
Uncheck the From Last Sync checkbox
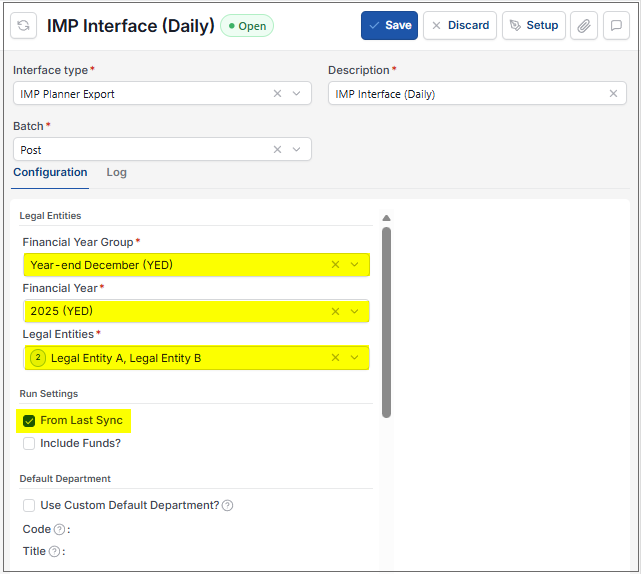[x=29, y=420]
